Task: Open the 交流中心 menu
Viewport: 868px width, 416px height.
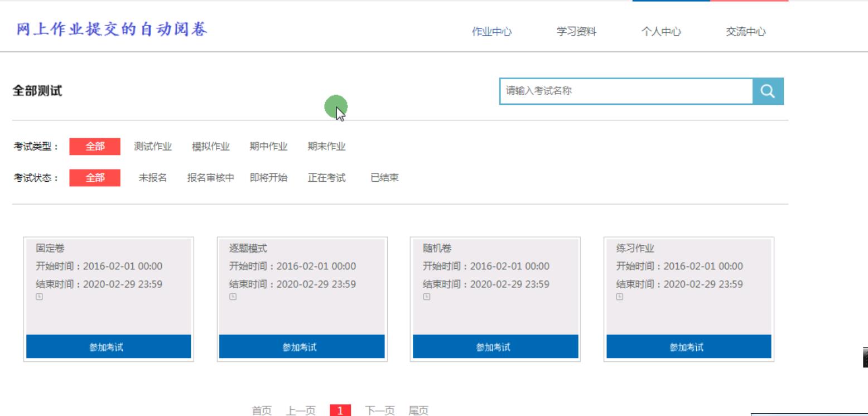Action: [x=746, y=32]
